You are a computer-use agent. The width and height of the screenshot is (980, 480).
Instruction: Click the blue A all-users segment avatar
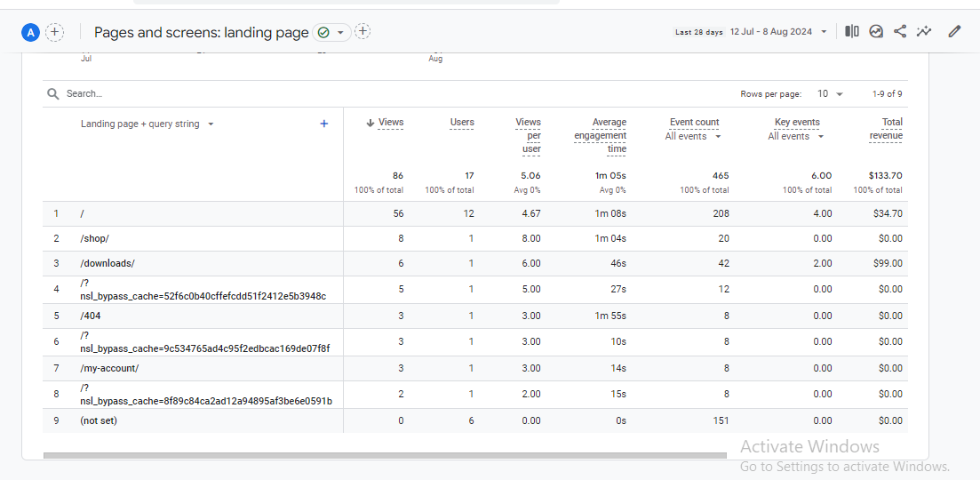30,32
